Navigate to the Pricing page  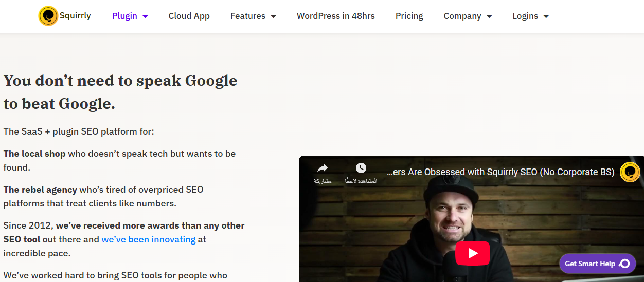point(409,16)
